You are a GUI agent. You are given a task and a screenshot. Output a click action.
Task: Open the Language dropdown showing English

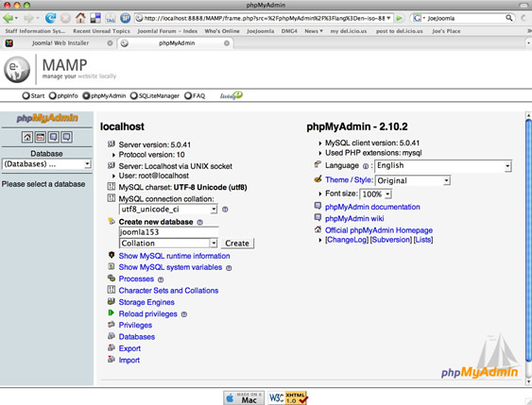click(x=443, y=166)
